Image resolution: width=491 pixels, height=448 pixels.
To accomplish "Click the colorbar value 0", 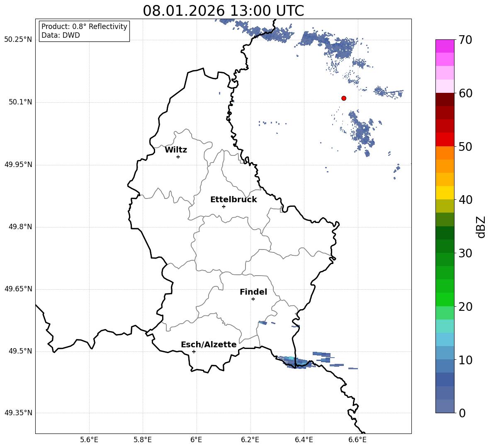I will [462, 413].
